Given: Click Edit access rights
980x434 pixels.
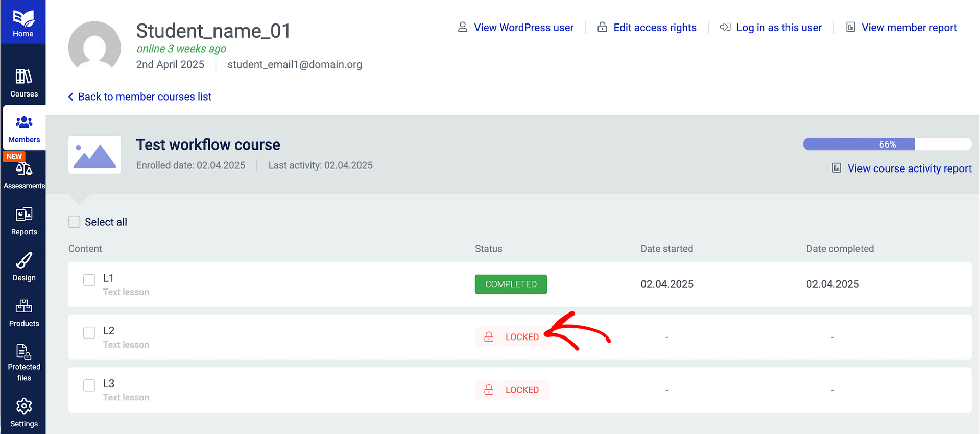Looking at the screenshot, I should pyautogui.click(x=655, y=27).
